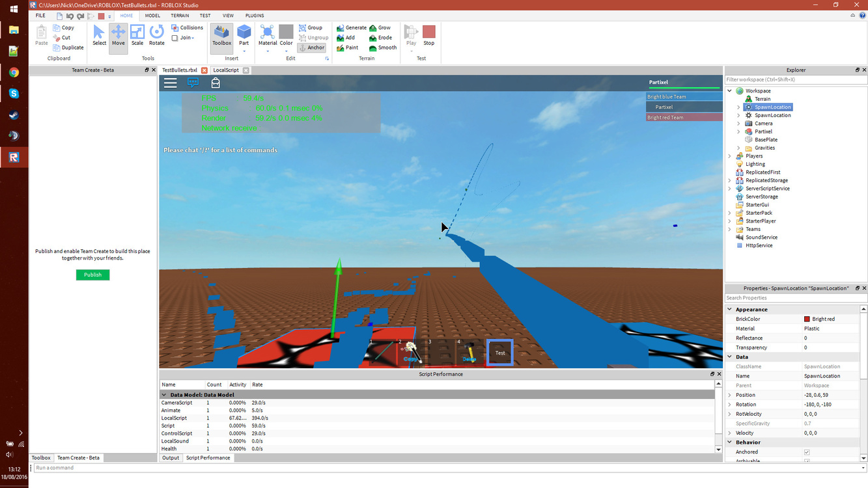Click the Group objects command
The height and width of the screenshot is (488, 868).
tap(311, 28)
